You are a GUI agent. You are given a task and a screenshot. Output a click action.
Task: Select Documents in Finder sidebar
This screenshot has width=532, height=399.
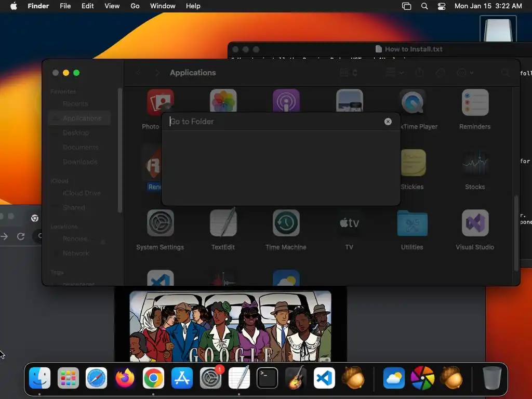[79, 147]
